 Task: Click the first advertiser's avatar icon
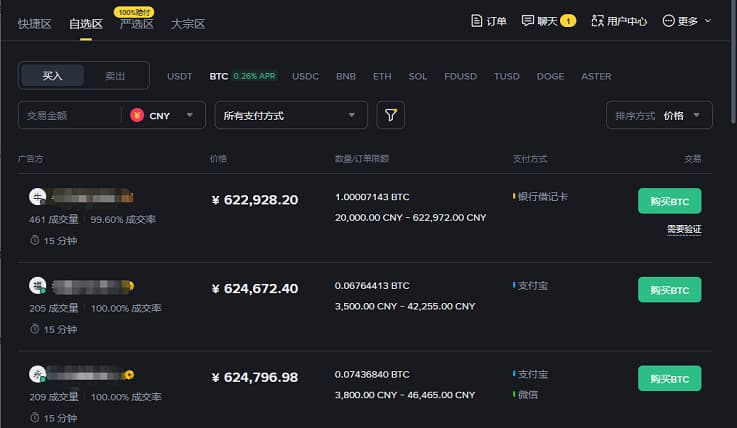[x=38, y=197]
